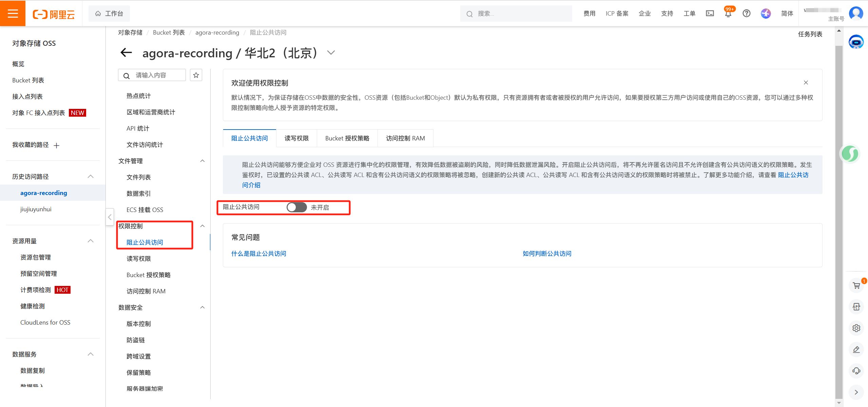Switch to the 读写权限 tab
This screenshot has height=407, width=868.
point(296,138)
